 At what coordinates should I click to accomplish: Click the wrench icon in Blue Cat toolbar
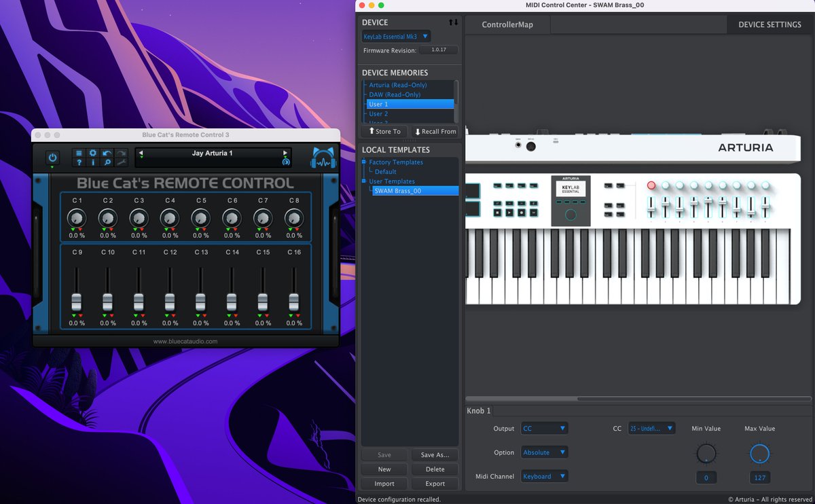coord(122,162)
